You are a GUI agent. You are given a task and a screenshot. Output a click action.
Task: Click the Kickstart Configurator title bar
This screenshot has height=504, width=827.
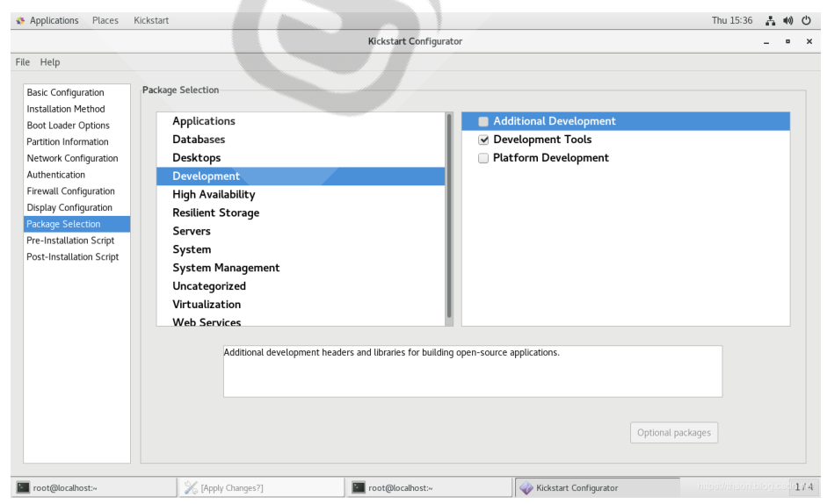coord(415,41)
